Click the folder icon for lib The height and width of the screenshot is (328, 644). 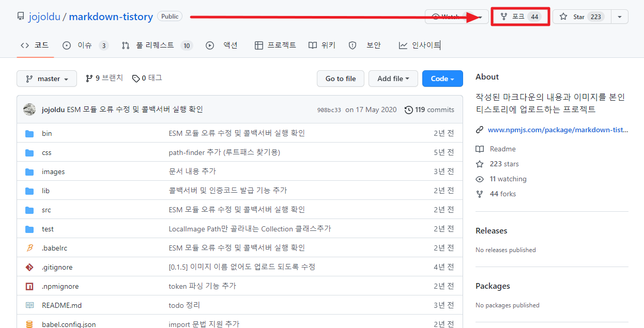click(x=29, y=191)
